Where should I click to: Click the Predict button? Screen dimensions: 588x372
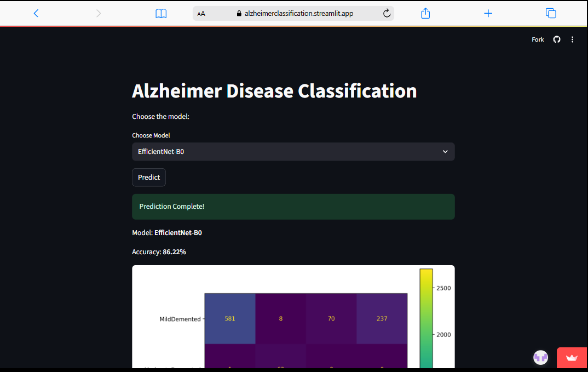point(149,177)
